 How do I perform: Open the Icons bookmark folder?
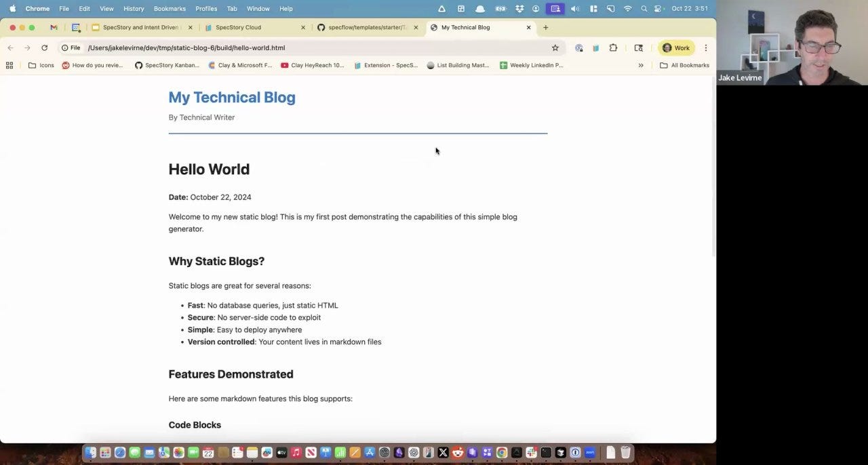point(41,65)
